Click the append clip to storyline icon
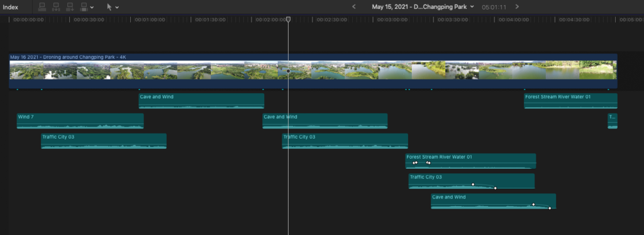The height and width of the screenshot is (235, 644). 70,6
